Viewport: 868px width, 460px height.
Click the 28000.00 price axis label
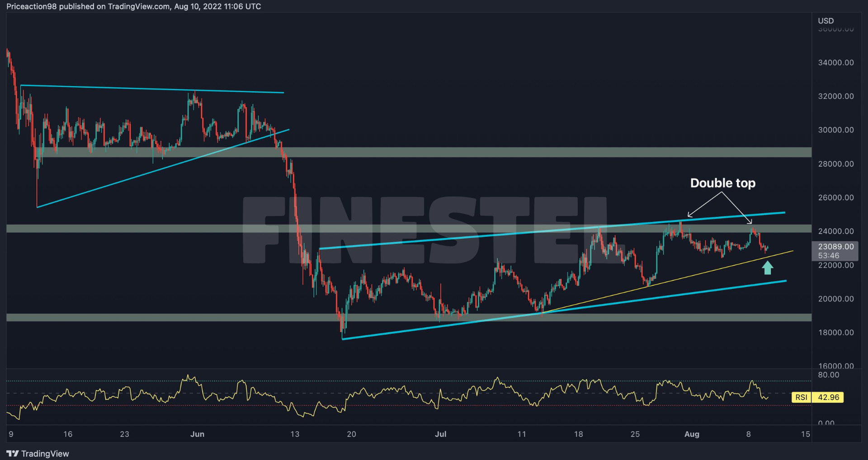tap(836, 164)
